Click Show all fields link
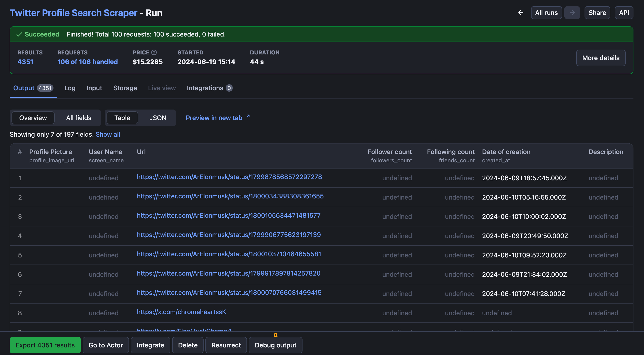The image size is (644, 355). pos(108,134)
